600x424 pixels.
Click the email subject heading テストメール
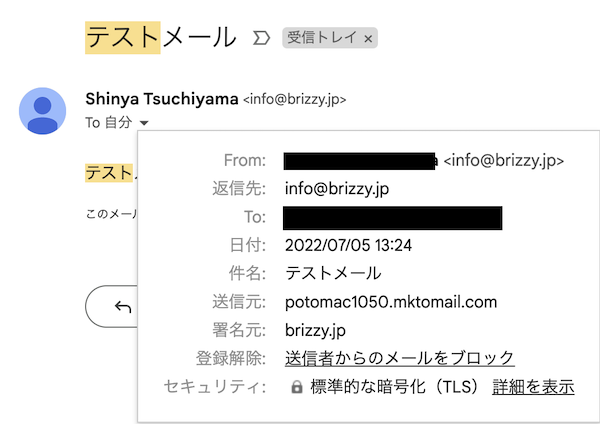[x=161, y=38]
